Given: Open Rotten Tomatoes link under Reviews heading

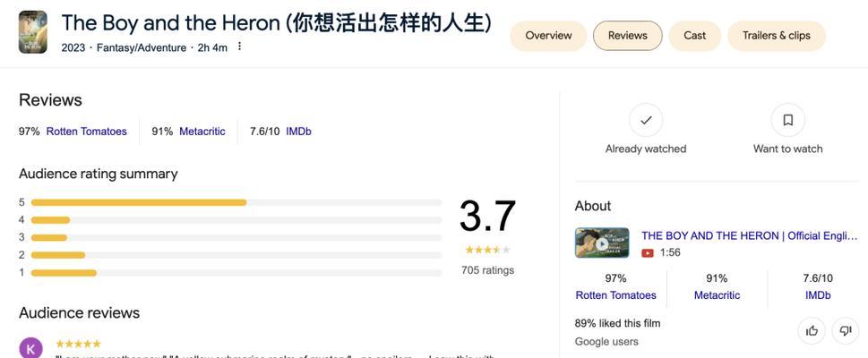Looking at the screenshot, I should [86, 132].
